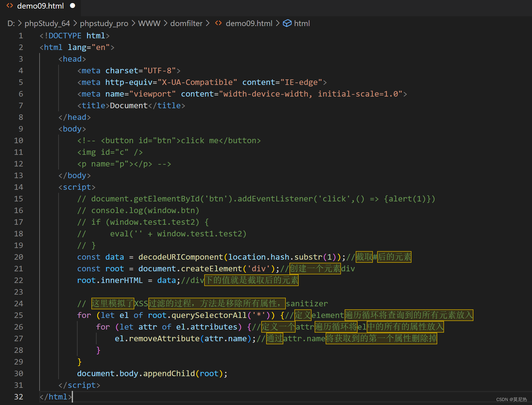Click the unsaved dot on demo09.html tab
The height and width of the screenshot is (405, 532).
pyautogui.click(x=73, y=6)
